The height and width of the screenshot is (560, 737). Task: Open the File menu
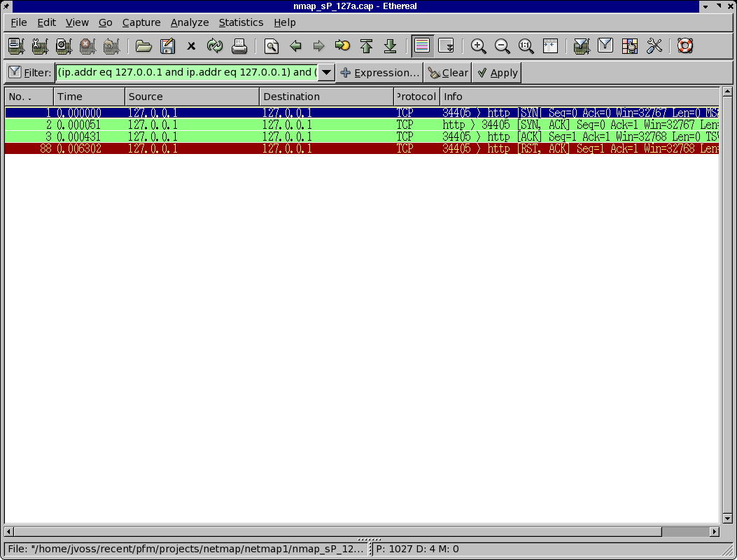tap(19, 22)
